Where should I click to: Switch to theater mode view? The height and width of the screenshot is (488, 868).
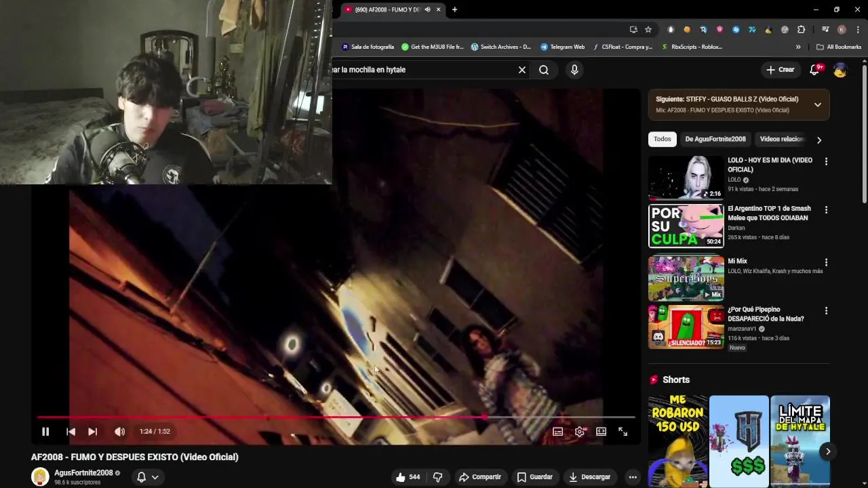click(601, 431)
